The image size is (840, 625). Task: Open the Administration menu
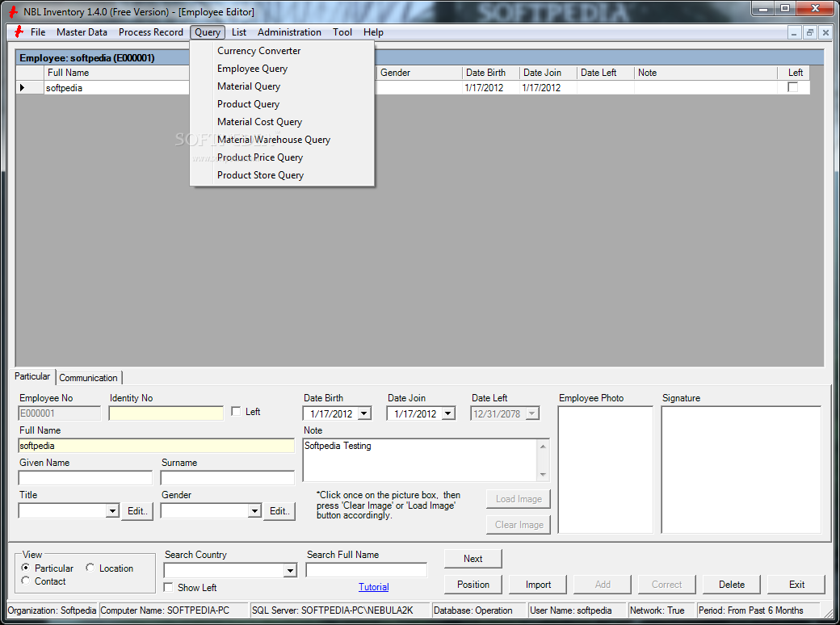click(x=289, y=32)
